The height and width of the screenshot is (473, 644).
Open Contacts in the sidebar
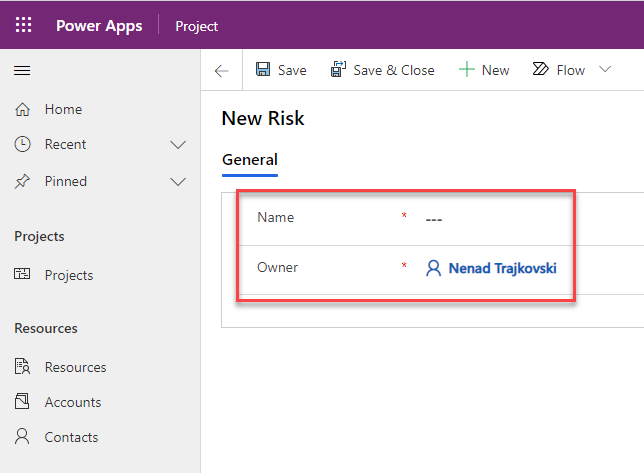(x=71, y=437)
